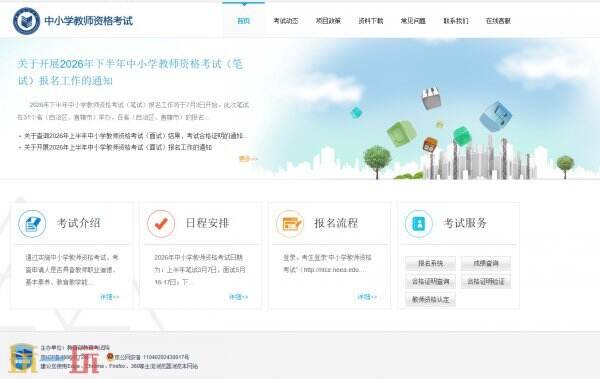Select 资料下载 in the top navigation
The height and width of the screenshot is (379, 600).
tap(370, 21)
